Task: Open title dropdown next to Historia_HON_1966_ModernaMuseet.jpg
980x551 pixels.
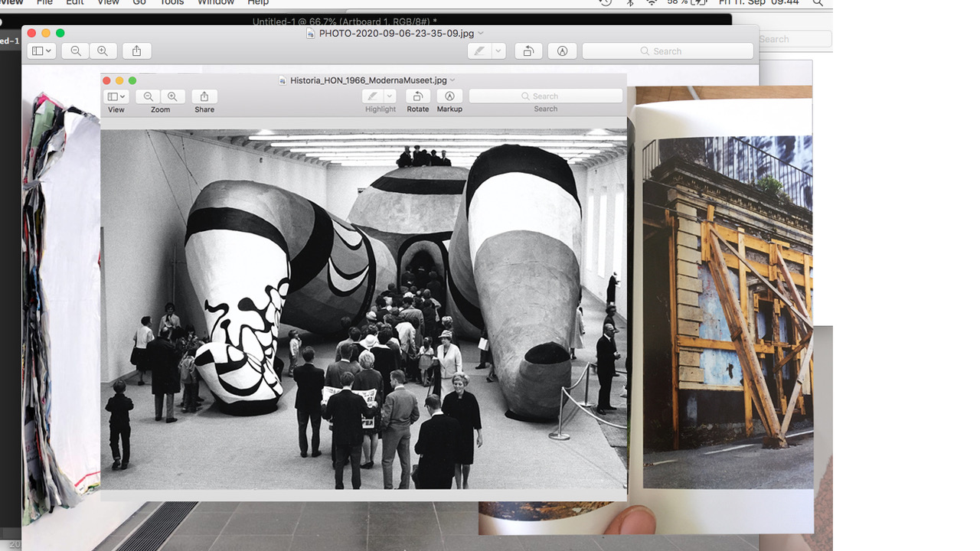Action: point(452,80)
